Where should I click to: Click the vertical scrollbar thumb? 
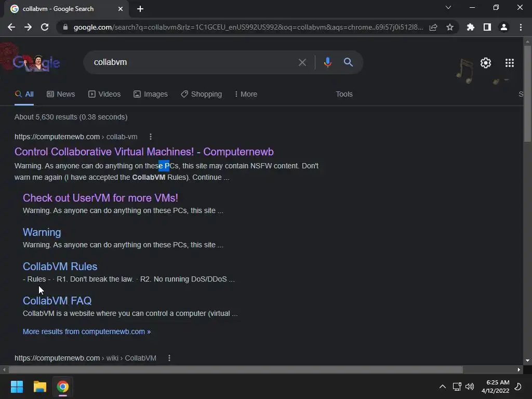pos(527,94)
